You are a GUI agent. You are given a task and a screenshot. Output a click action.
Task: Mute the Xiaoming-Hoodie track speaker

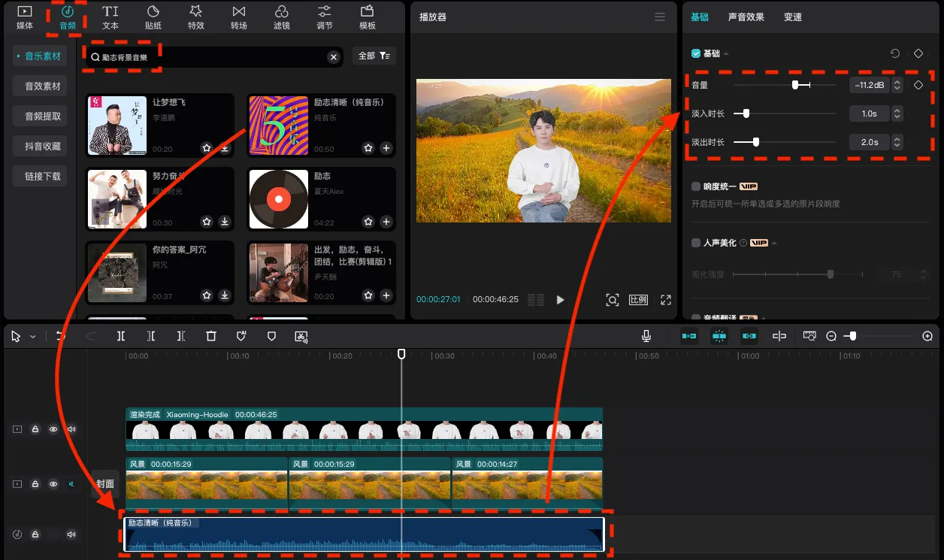71,429
